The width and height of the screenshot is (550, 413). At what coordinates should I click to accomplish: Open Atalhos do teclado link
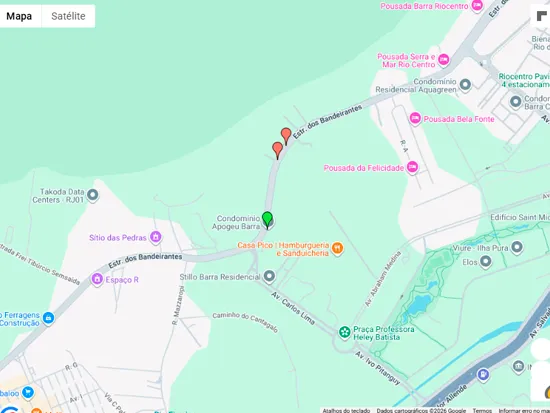click(346, 410)
